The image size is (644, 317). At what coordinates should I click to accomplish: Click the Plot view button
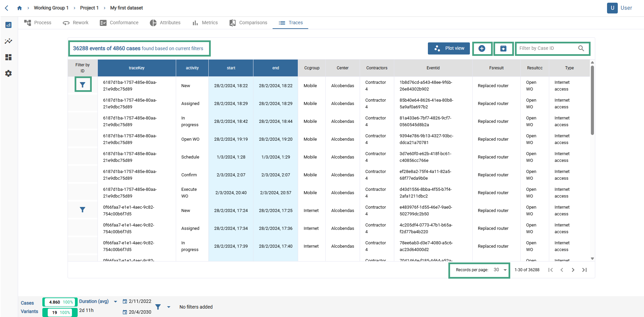click(x=449, y=48)
